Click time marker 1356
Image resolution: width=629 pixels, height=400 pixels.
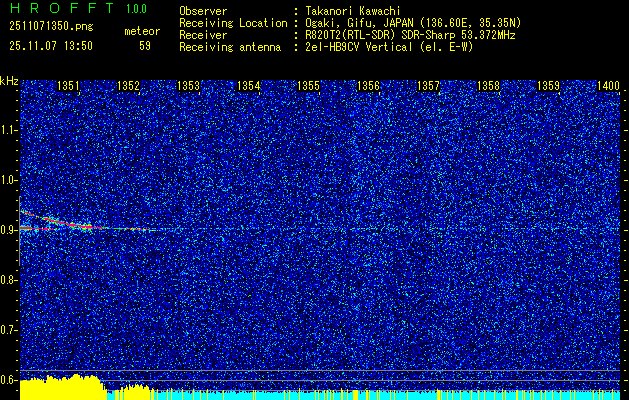point(368,86)
